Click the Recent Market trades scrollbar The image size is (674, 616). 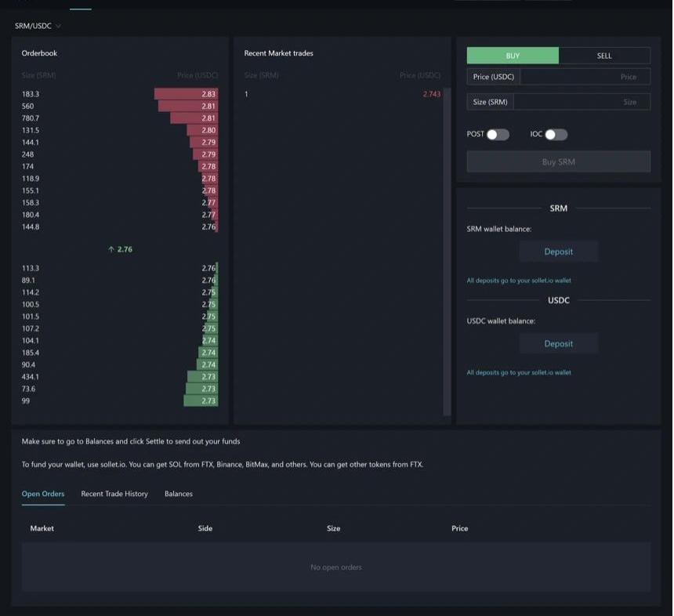point(447,251)
